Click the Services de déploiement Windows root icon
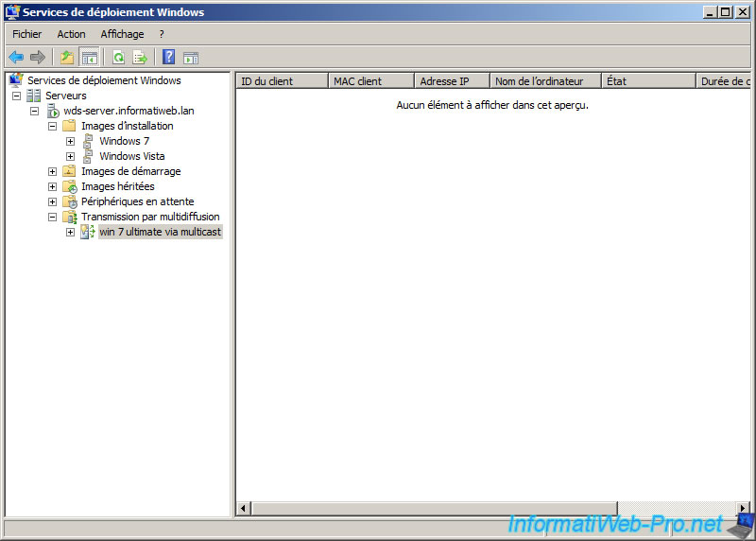756x541 pixels. coord(16,79)
